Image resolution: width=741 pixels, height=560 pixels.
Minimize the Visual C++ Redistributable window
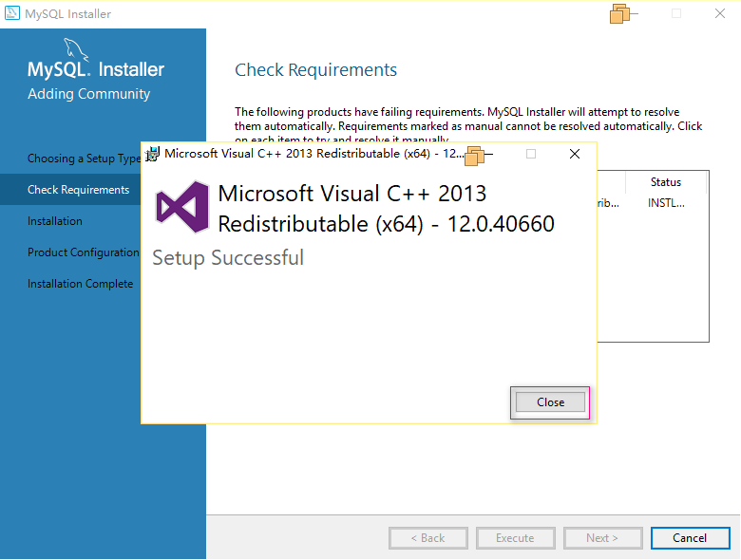(x=487, y=154)
